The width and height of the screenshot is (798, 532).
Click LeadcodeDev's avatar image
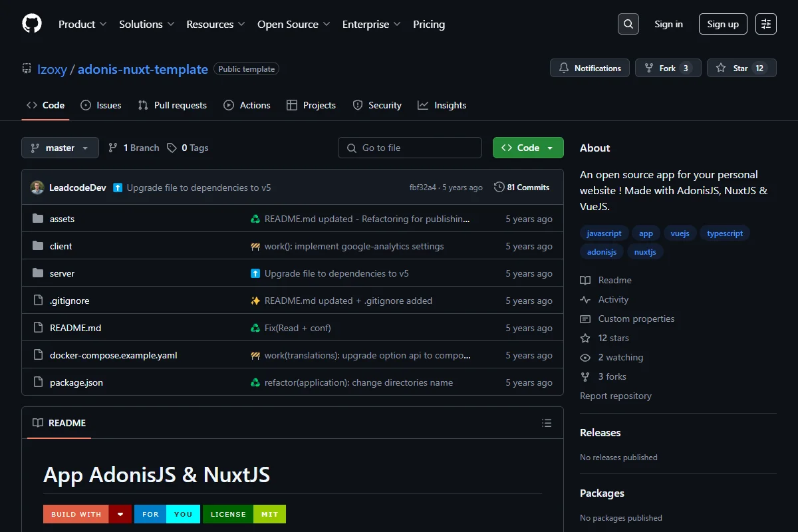[x=37, y=188]
